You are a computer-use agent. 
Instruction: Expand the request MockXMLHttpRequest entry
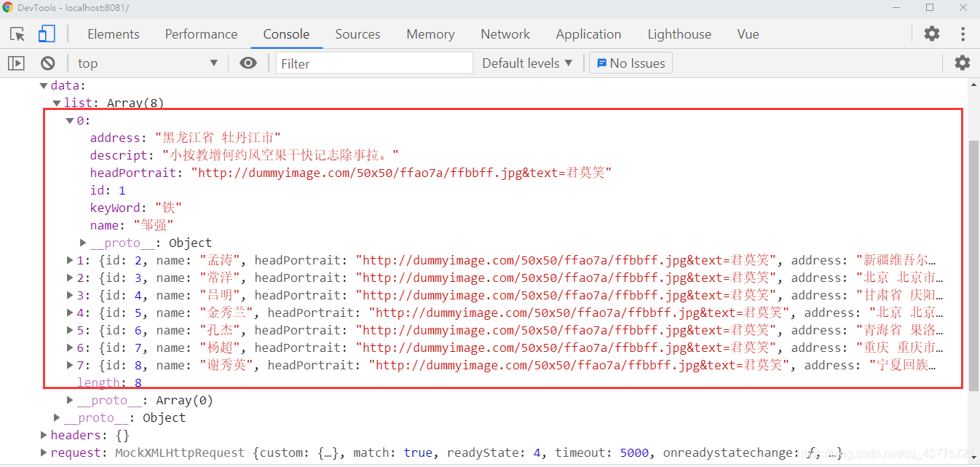pyautogui.click(x=44, y=452)
